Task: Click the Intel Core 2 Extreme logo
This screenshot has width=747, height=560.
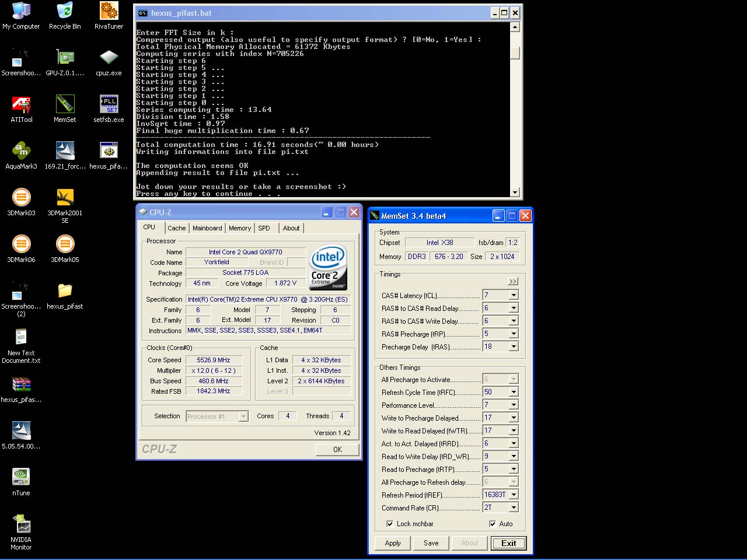Action: [x=328, y=267]
